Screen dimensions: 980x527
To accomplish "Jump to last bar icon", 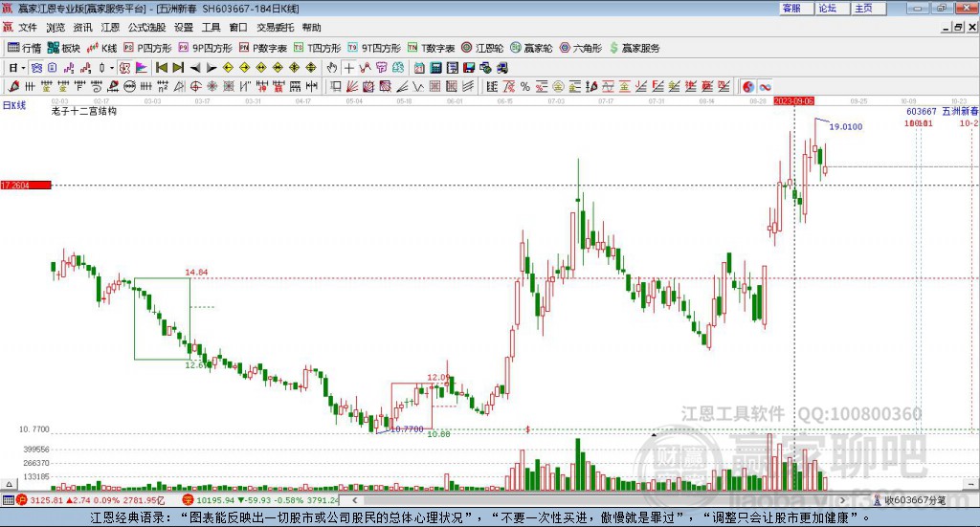I will click(x=178, y=68).
